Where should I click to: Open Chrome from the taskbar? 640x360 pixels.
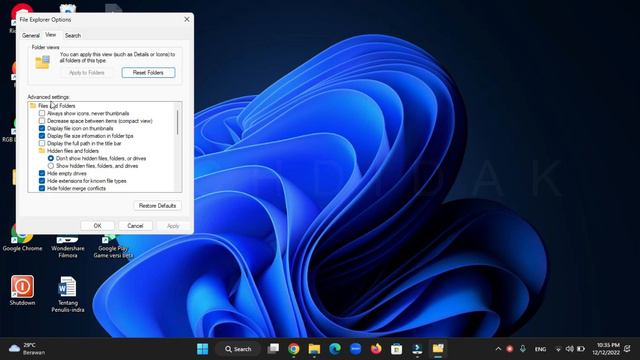coord(293,349)
